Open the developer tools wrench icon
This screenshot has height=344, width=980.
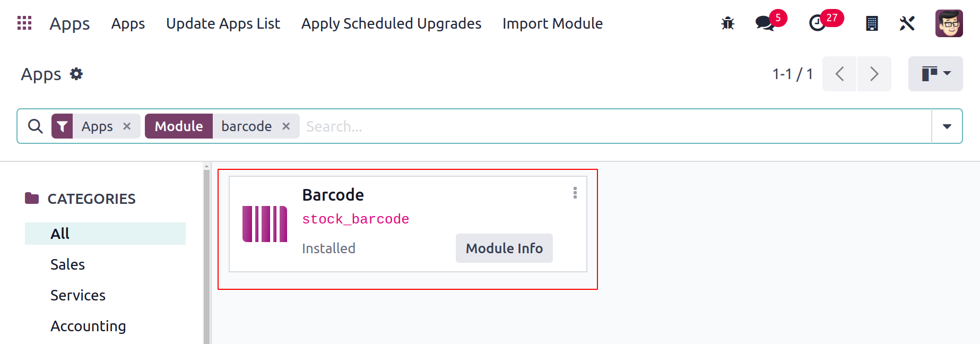(x=907, y=23)
